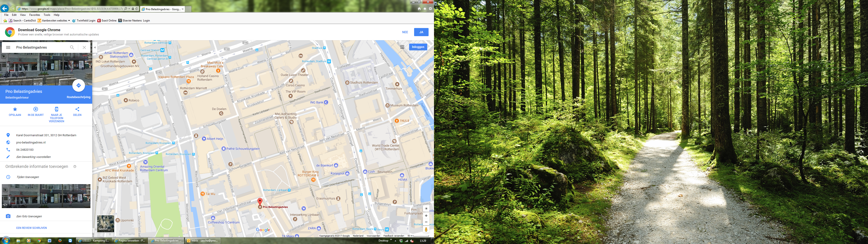868x244 pixels.
Task: Clear the Maps search with the X icon
Action: coord(84,47)
